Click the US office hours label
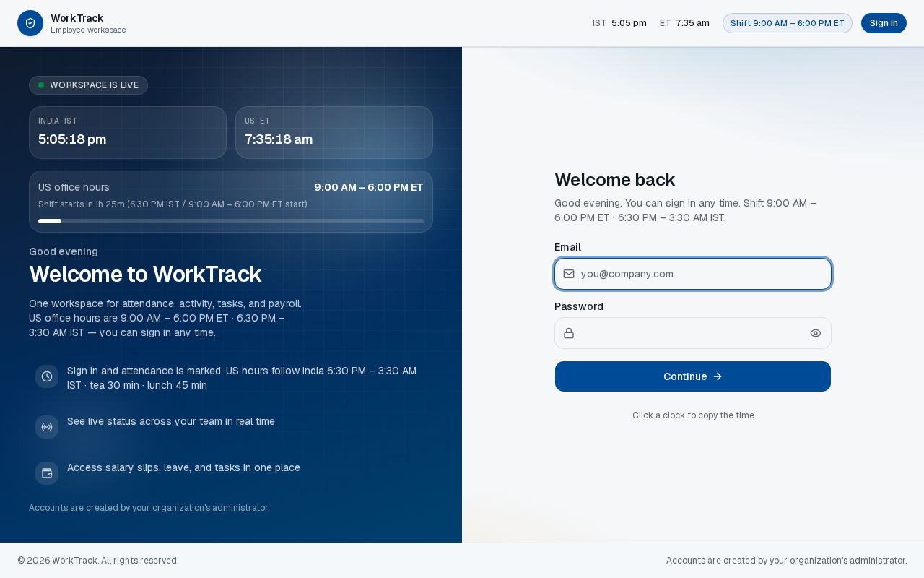924x578 pixels. pos(74,187)
